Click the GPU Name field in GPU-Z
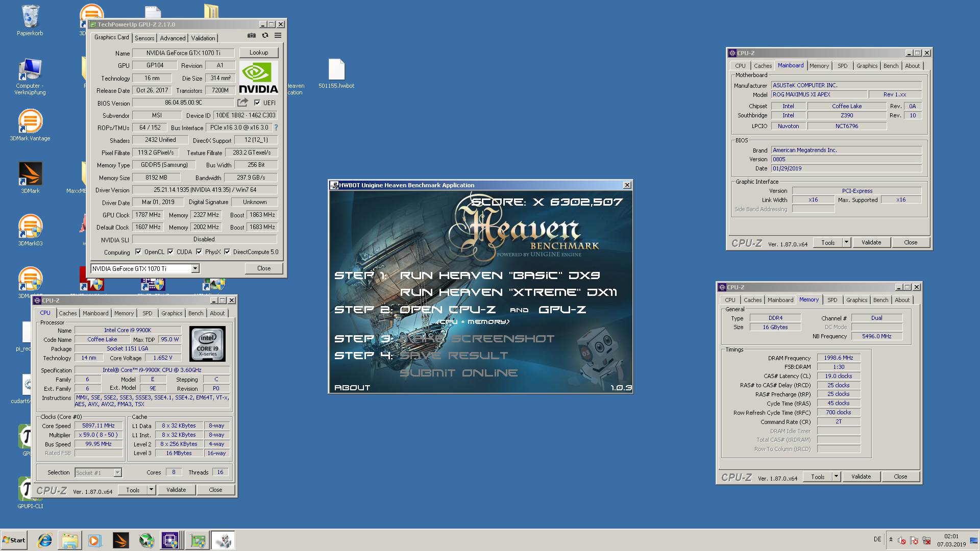The height and width of the screenshot is (551, 980). (183, 53)
